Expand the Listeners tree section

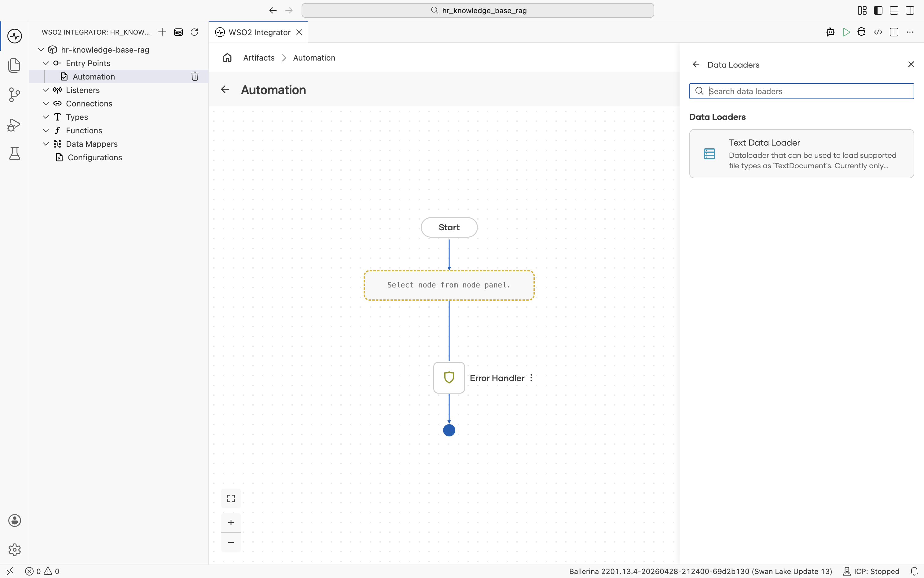46,90
